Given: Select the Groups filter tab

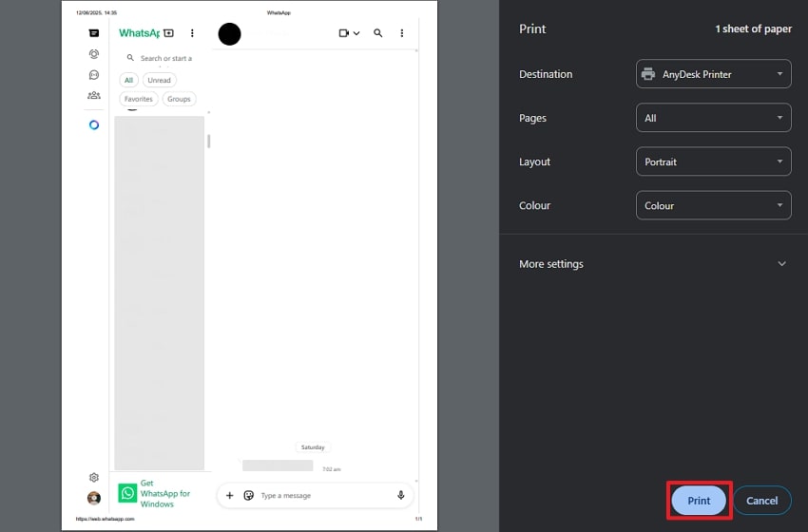Looking at the screenshot, I should (x=179, y=99).
